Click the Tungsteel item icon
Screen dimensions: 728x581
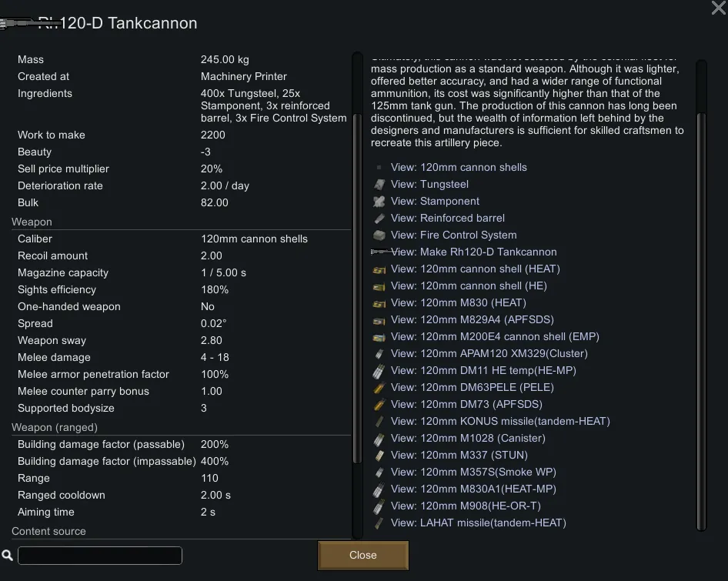(x=379, y=185)
